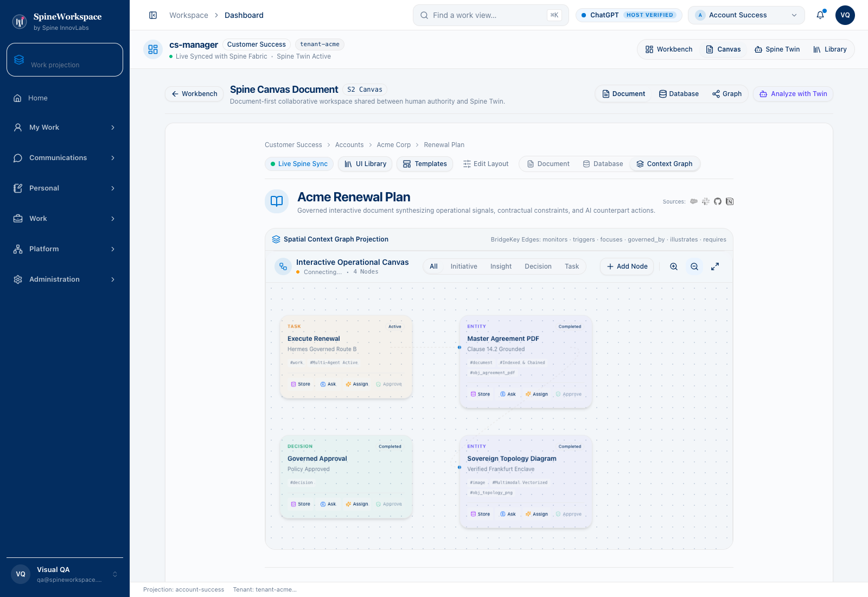The height and width of the screenshot is (597, 868).
Task: Go back via Workbench button
Action: 194,94
